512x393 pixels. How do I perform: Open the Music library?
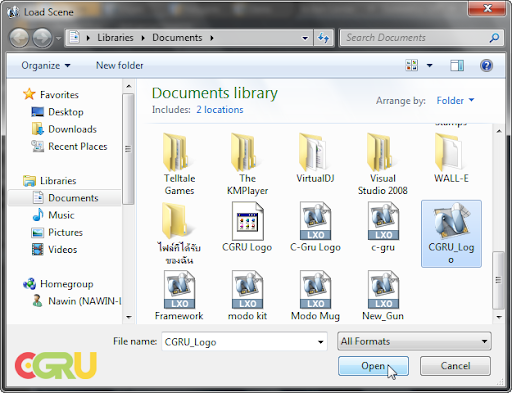53,215
